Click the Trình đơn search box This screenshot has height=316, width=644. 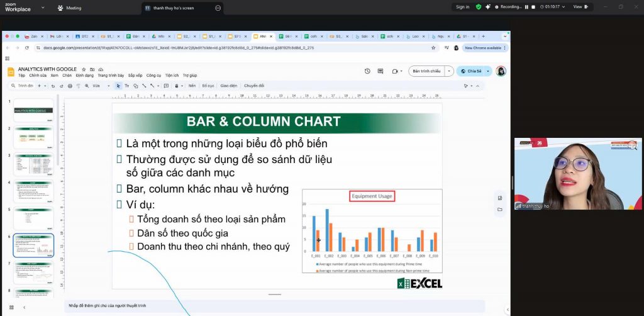(22, 86)
